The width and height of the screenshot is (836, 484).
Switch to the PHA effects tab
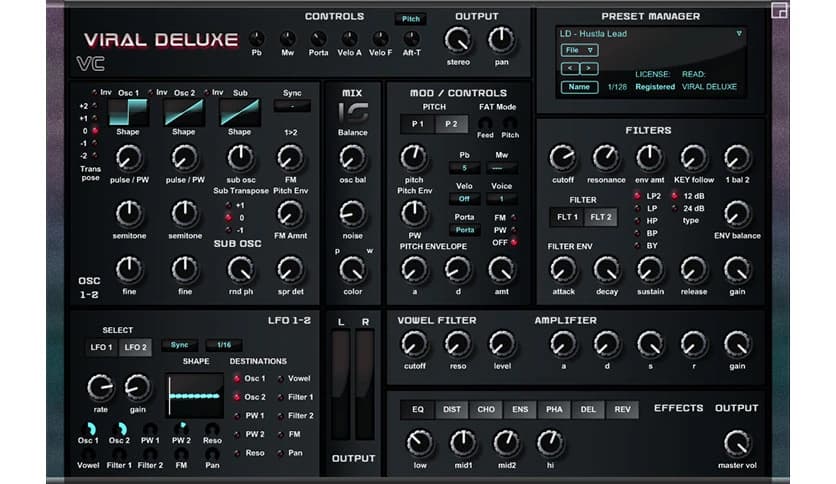554,409
